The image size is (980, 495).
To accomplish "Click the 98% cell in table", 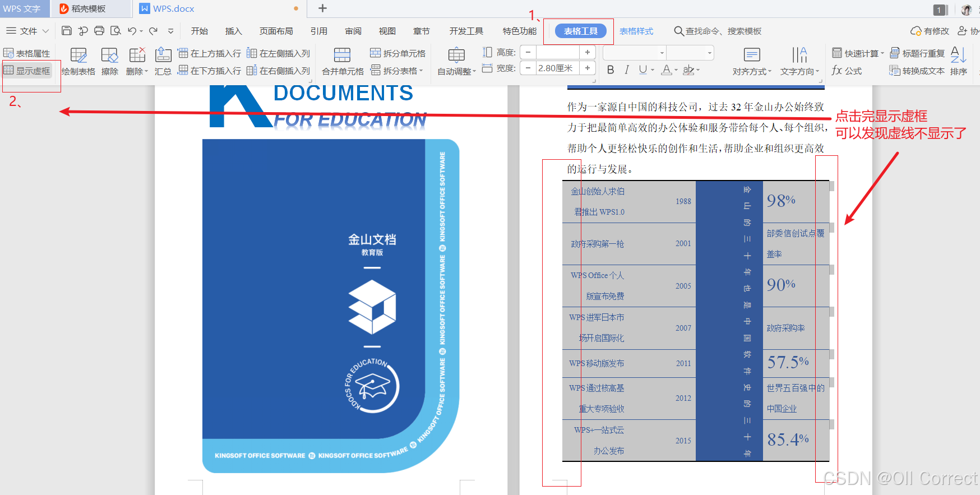I will click(796, 201).
